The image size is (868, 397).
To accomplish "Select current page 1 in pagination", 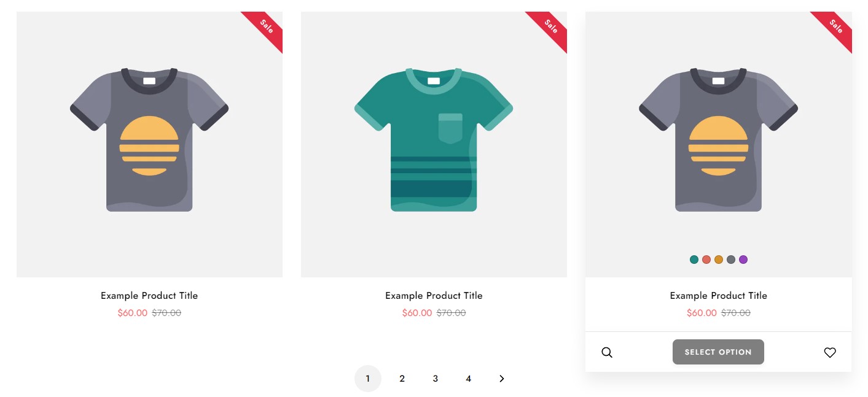I will point(368,379).
